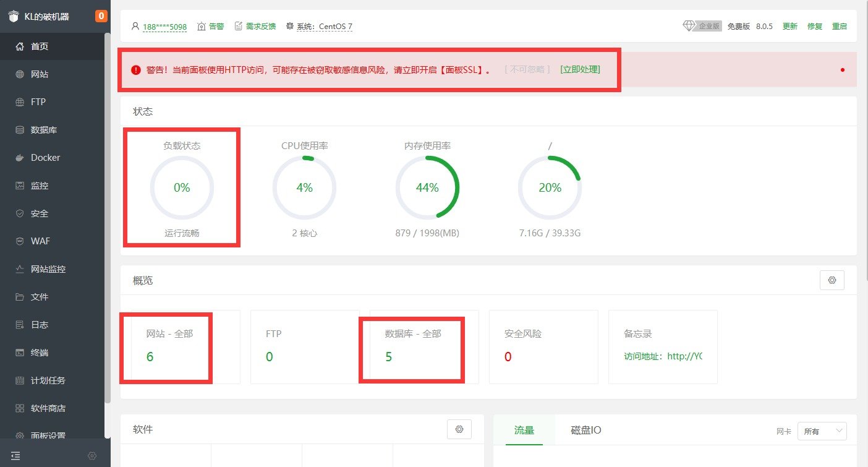Viewport: 868px width, 467px height.
Task: Expand the 网卡 所有 dropdown
Action: point(822,431)
